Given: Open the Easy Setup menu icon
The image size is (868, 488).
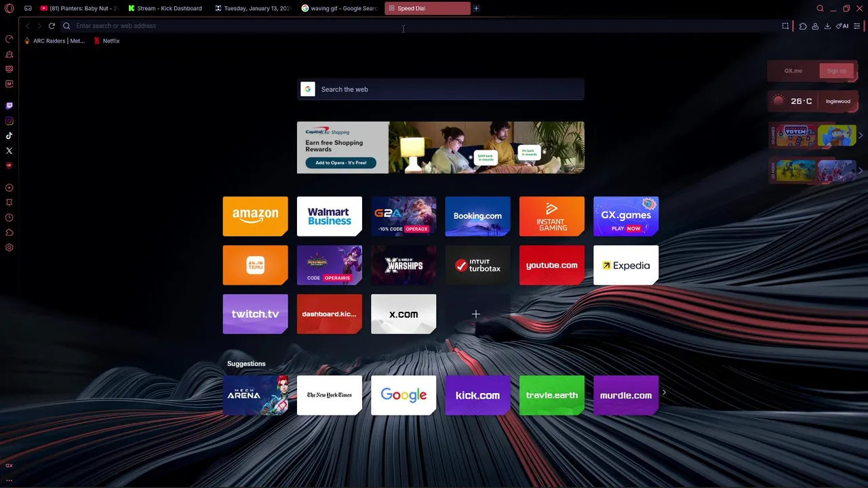Looking at the screenshot, I should 857,26.
